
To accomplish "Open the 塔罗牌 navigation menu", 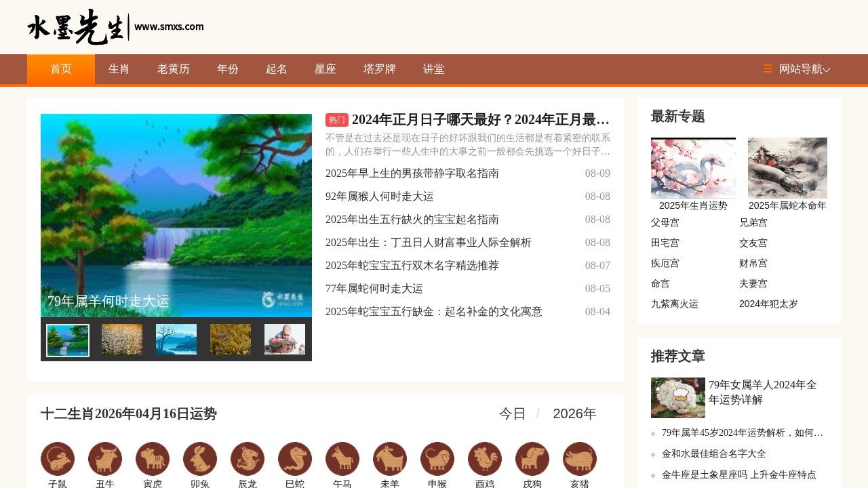I will [378, 68].
